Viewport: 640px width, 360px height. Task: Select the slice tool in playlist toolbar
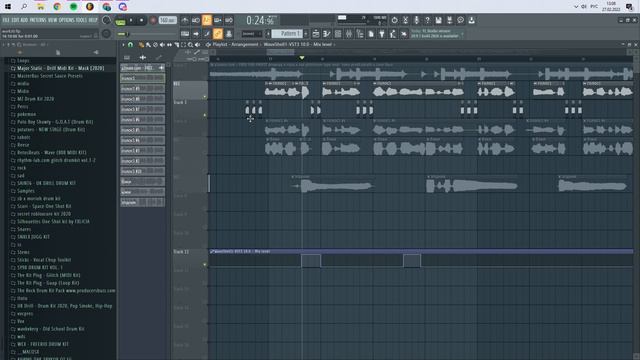(176, 44)
